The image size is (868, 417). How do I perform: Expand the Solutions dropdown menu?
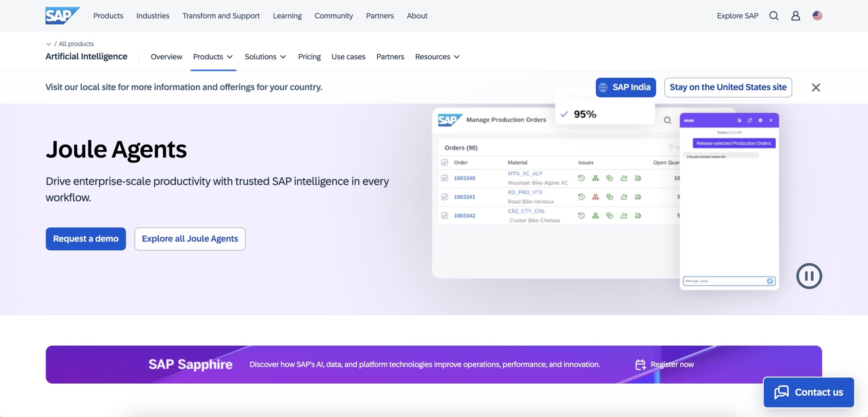(x=265, y=57)
